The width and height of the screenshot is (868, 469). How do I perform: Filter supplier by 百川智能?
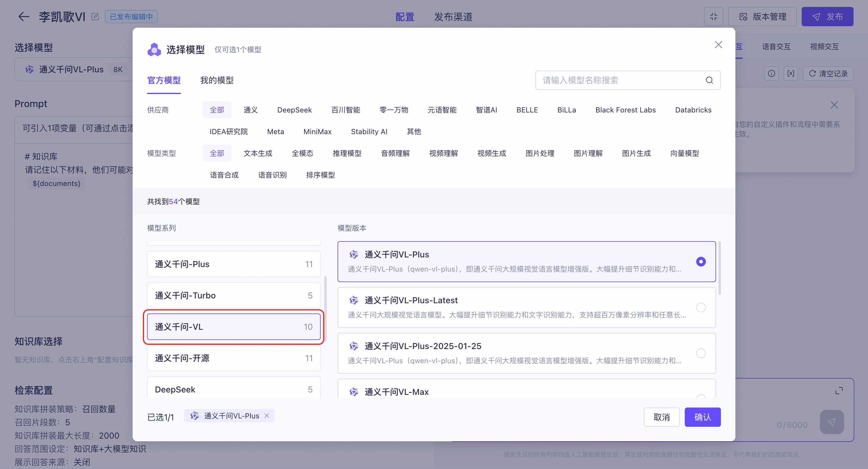(345, 110)
